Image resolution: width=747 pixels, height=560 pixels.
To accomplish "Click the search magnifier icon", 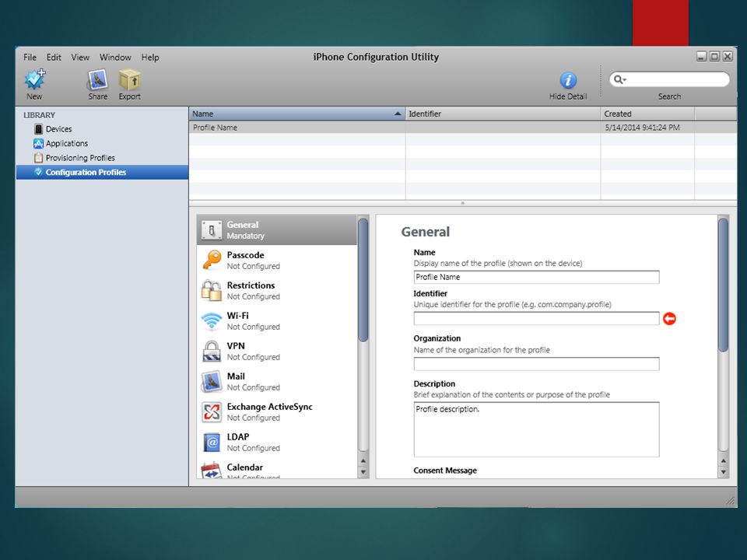I will (619, 79).
